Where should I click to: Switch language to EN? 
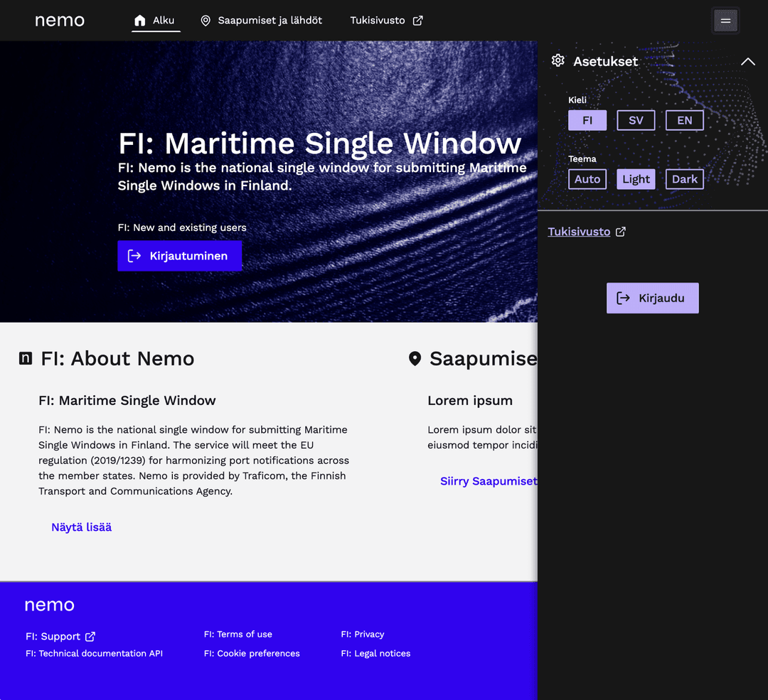coord(684,120)
